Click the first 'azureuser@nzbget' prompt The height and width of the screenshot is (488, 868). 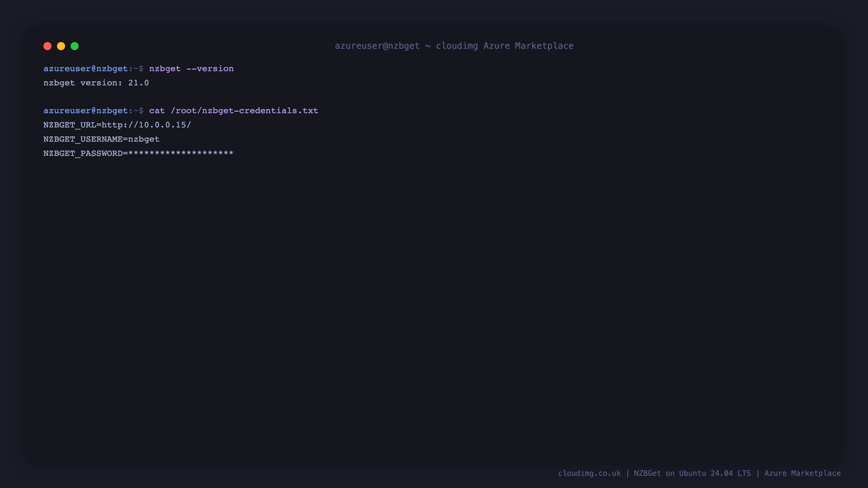coord(85,68)
